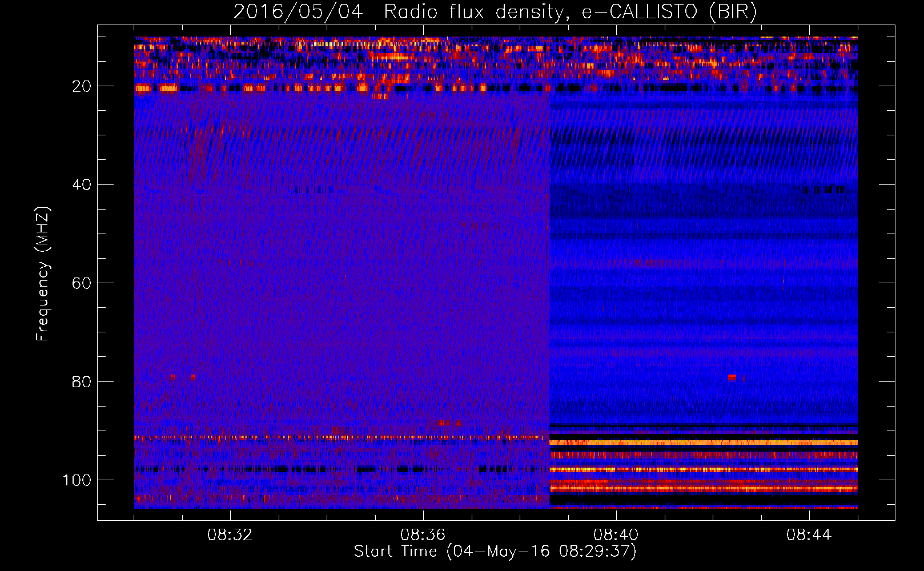Click the plot title "Radio flux density, e-CALLISTO (BIR)"
This screenshot has width=924, height=571.
tap(570, 11)
